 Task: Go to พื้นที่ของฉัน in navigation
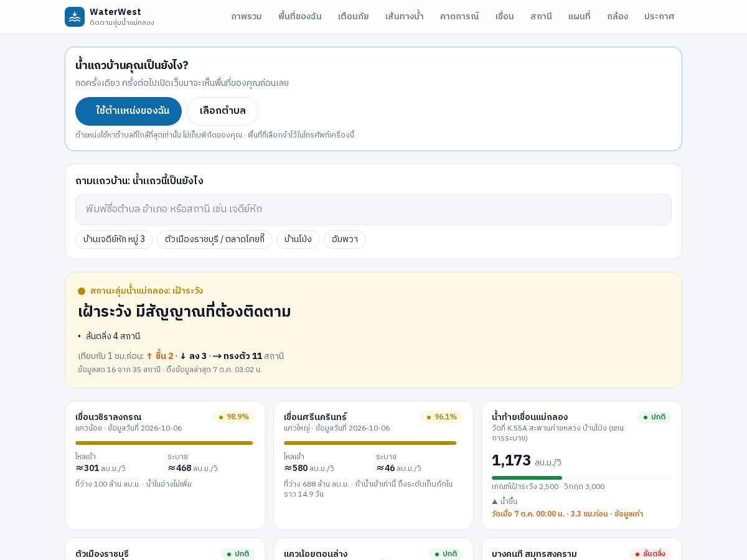[x=300, y=17]
